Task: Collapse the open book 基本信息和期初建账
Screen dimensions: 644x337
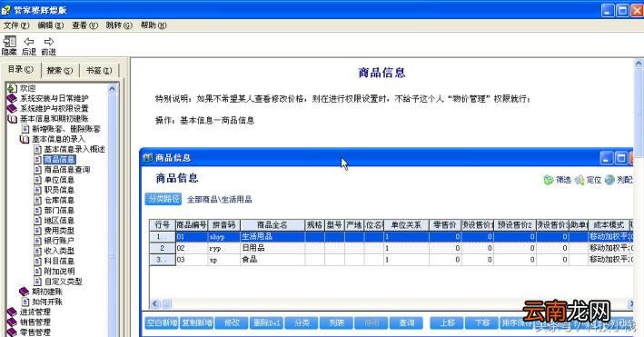Action: tap(13, 119)
